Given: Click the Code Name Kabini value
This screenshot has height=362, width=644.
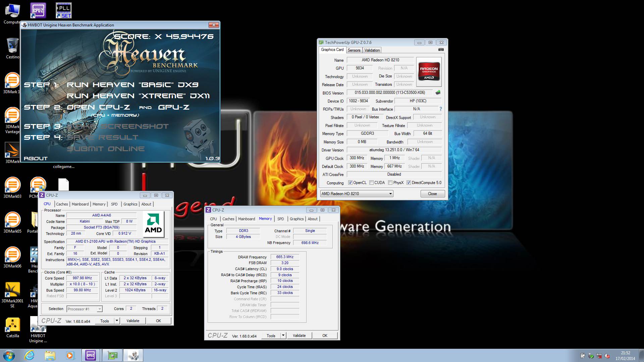Looking at the screenshot, I should 85,221.
